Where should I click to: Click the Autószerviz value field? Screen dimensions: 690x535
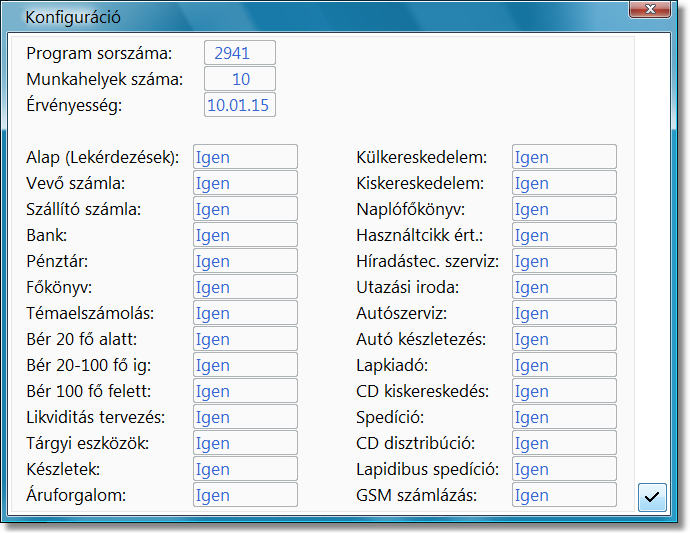pyautogui.click(x=564, y=312)
